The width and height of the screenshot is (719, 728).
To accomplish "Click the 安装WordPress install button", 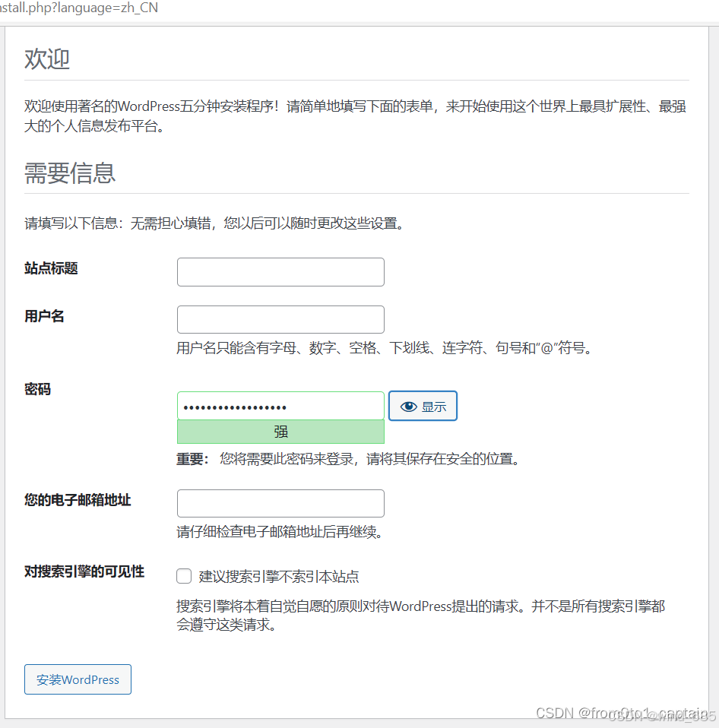I will click(x=78, y=679).
